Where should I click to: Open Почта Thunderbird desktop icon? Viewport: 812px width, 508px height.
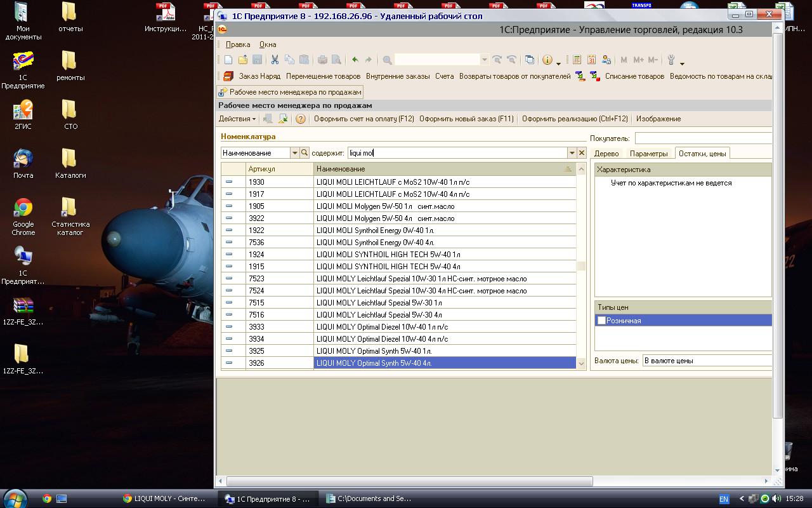pyautogui.click(x=23, y=164)
